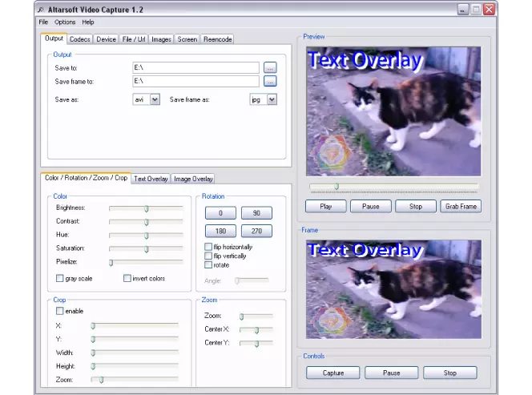The width and height of the screenshot is (532, 395).
Task: Browse for the Save frame to folder
Action: click(x=270, y=81)
